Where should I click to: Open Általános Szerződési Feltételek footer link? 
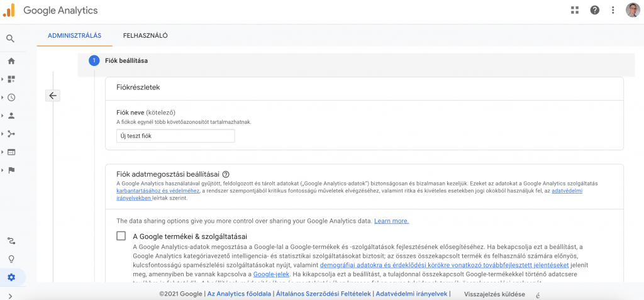[x=324, y=294]
